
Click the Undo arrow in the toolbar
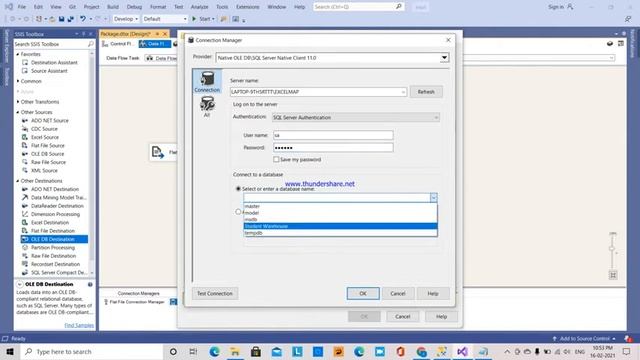pos(83,19)
